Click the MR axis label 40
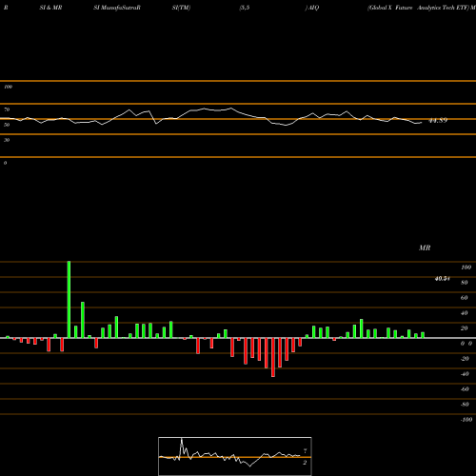The image size is (476, 476). point(465,313)
